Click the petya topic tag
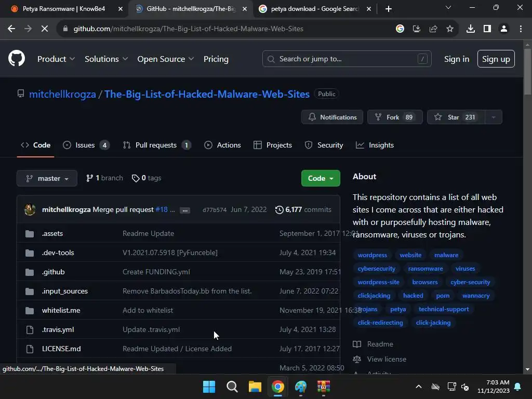The height and width of the screenshot is (399, 532). [398, 309]
